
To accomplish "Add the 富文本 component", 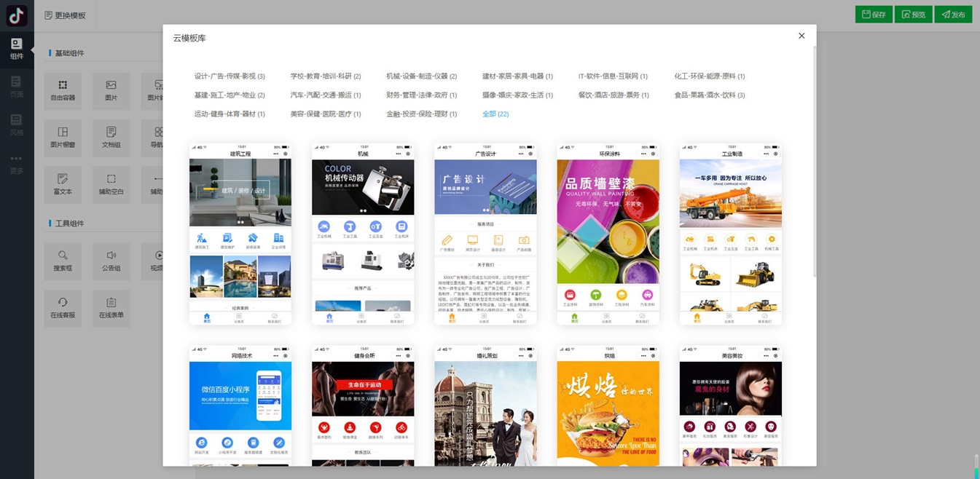I will [63, 184].
